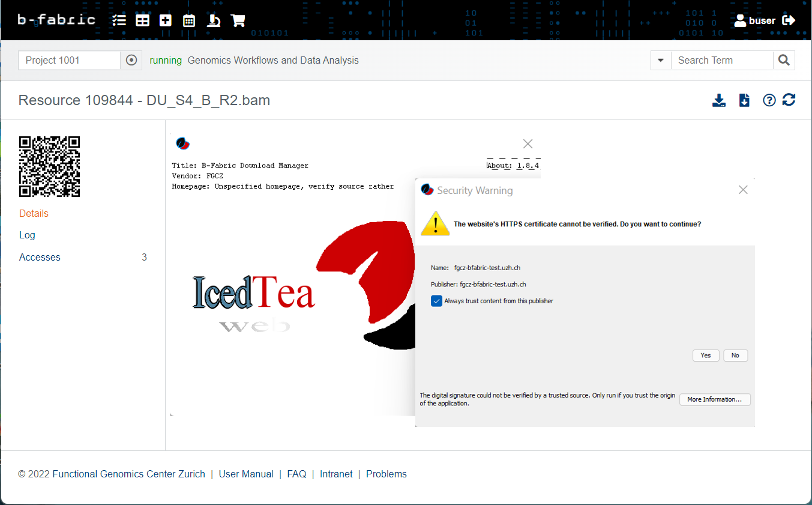This screenshot has height=505, width=812.
Task: Click the resource QR code
Action: click(x=49, y=167)
